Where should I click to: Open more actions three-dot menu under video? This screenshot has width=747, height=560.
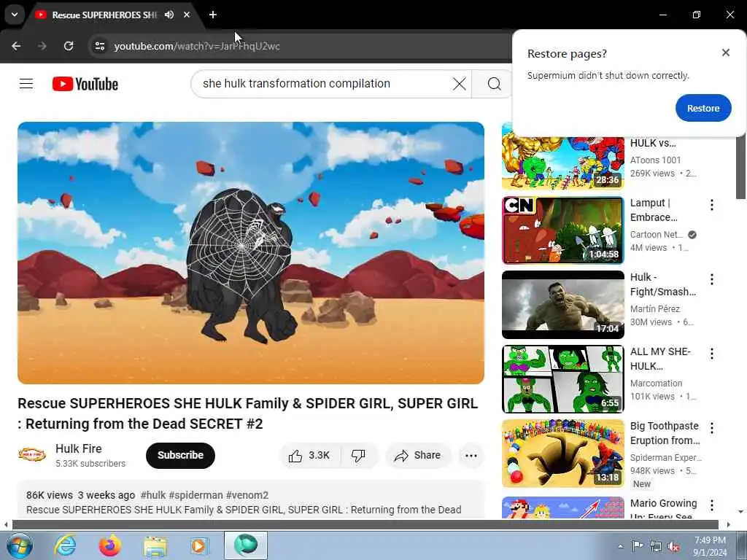pos(471,456)
